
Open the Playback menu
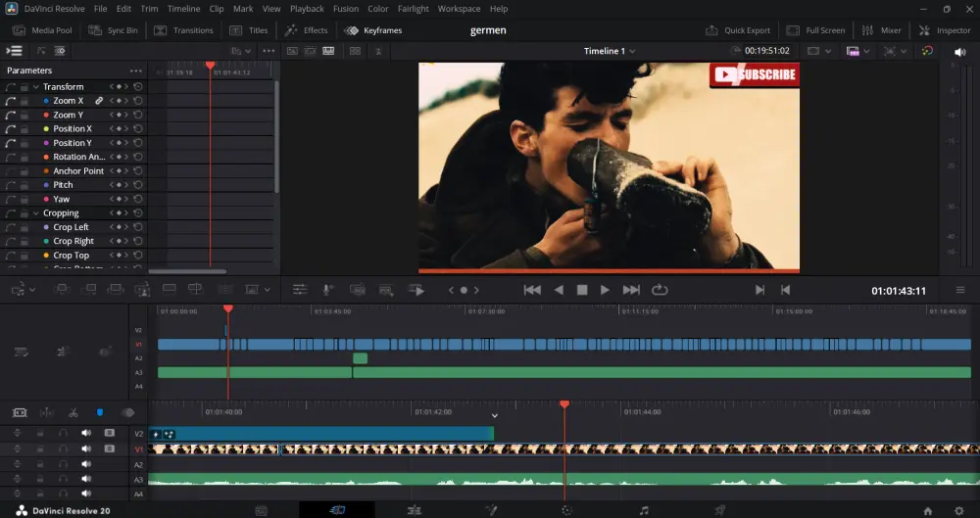point(307,9)
